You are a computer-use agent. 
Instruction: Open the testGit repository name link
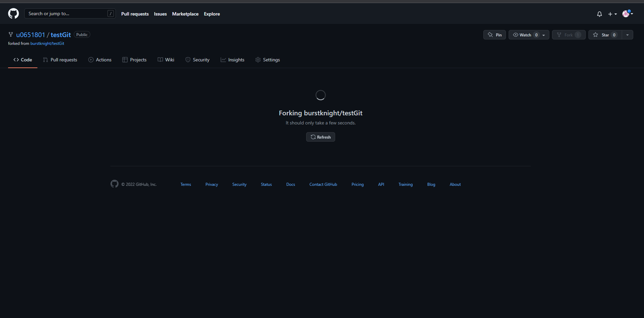tap(61, 35)
